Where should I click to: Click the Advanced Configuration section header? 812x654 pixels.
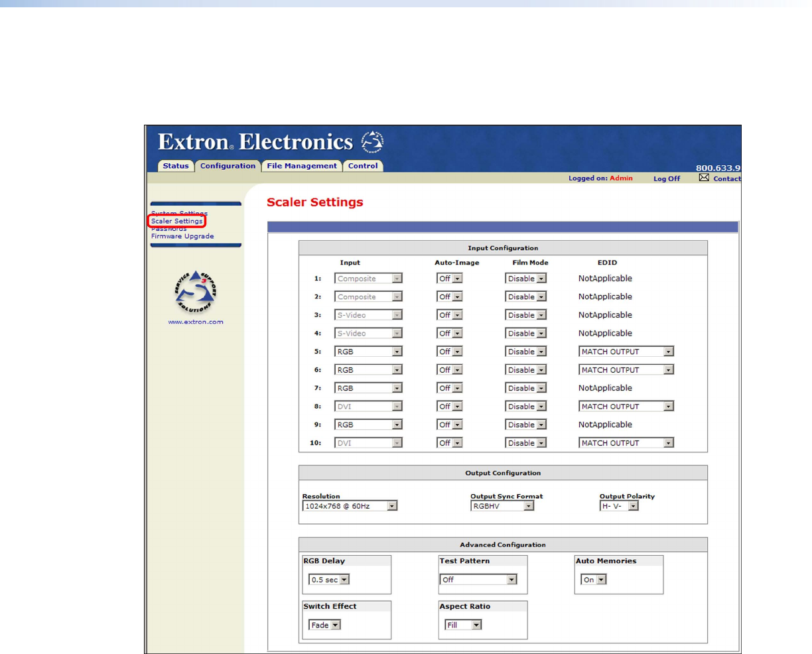503,545
